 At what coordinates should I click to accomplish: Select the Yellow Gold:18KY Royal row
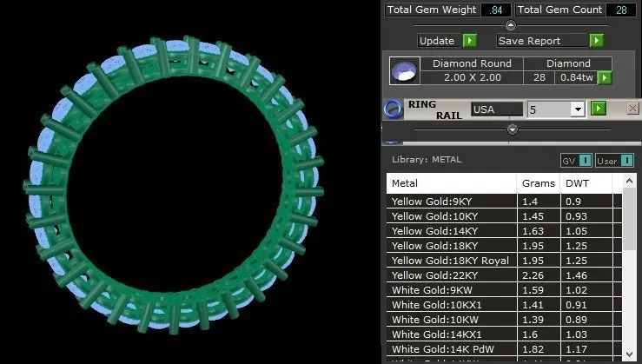[504, 261]
